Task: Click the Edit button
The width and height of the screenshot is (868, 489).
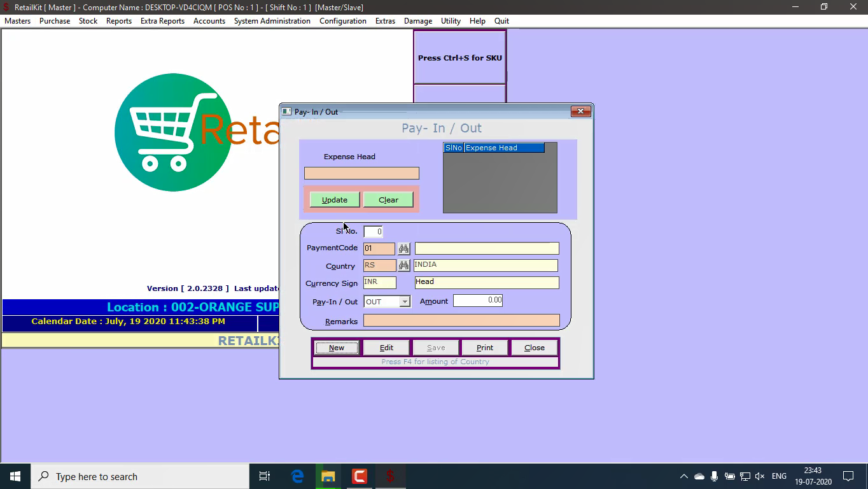Action: click(386, 348)
